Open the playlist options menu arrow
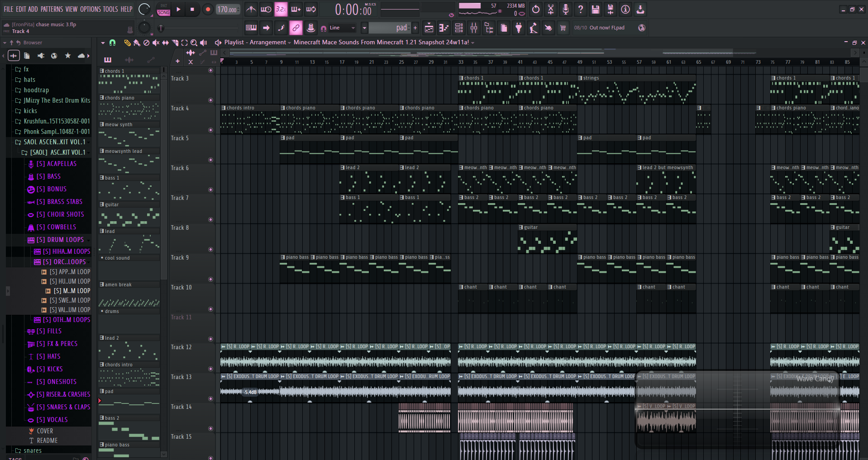 (103, 43)
